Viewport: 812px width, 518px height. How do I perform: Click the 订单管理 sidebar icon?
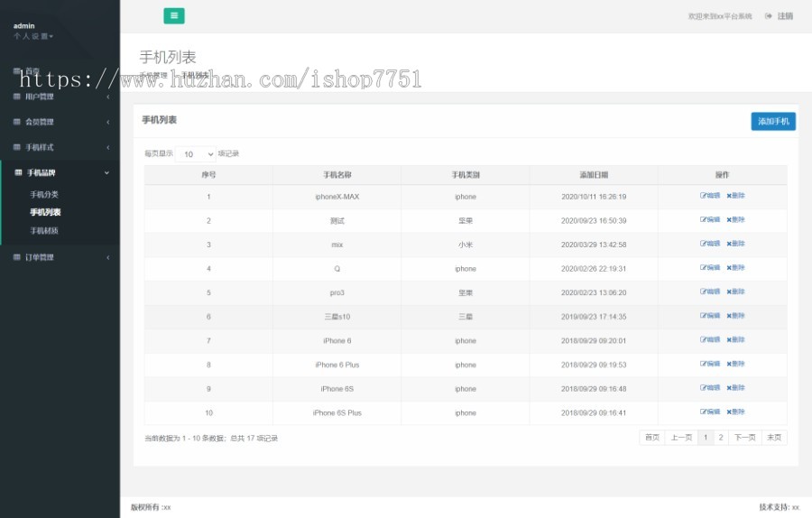16,257
